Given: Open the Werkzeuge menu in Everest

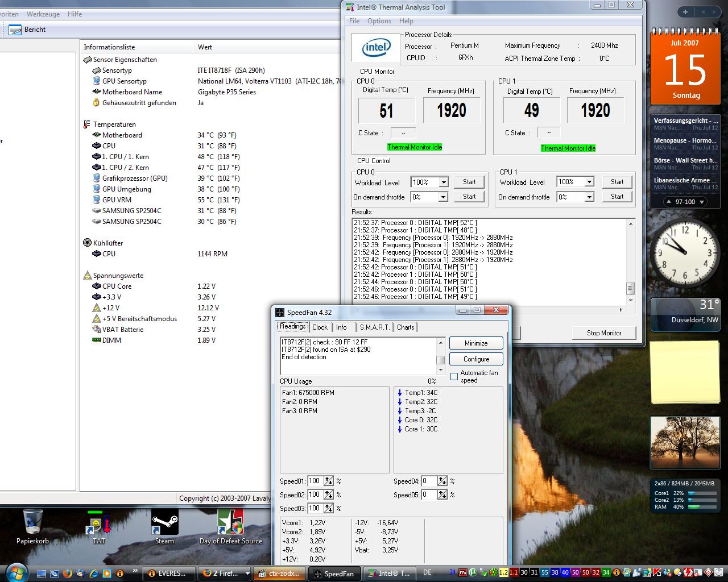Looking at the screenshot, I should (x=42, y=14).
